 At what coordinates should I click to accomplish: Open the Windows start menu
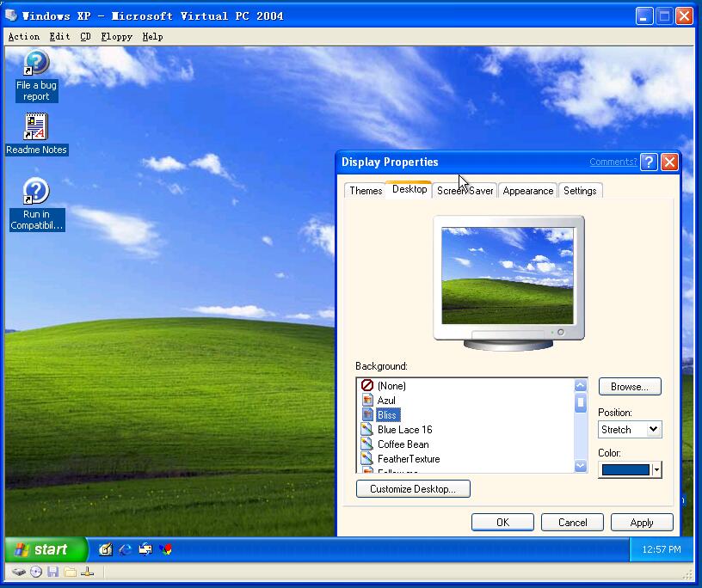coord(46,549)
